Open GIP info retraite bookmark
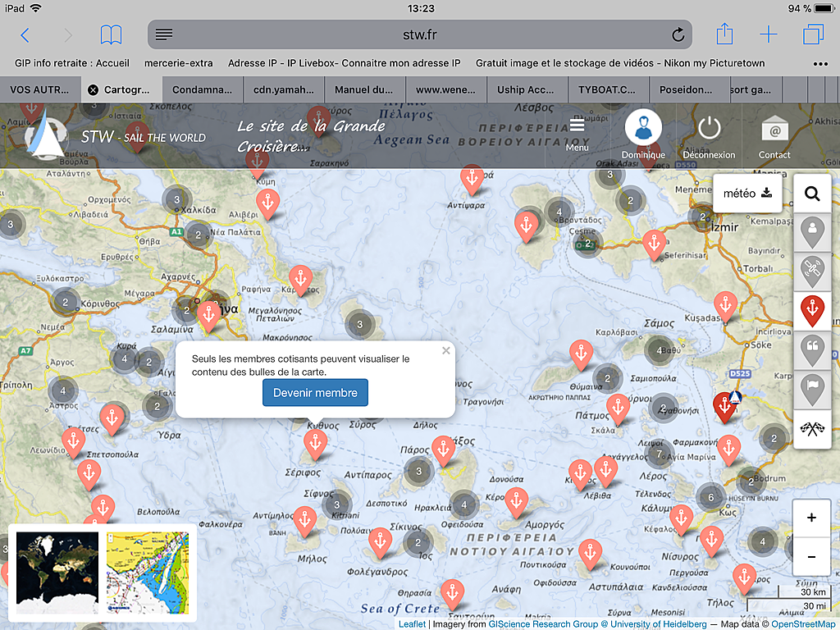 point(72,63)
